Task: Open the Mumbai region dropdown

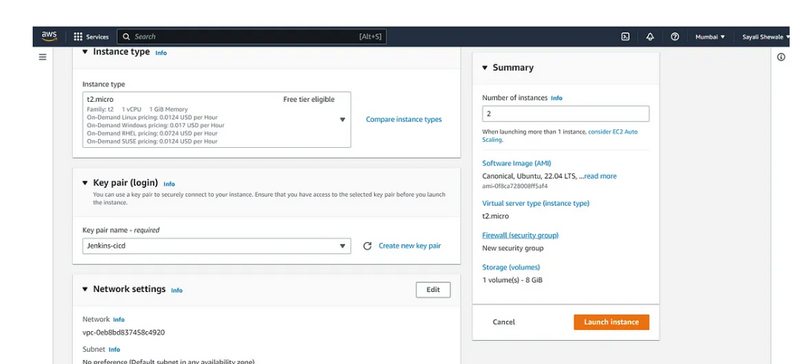Action: [710, 37]
